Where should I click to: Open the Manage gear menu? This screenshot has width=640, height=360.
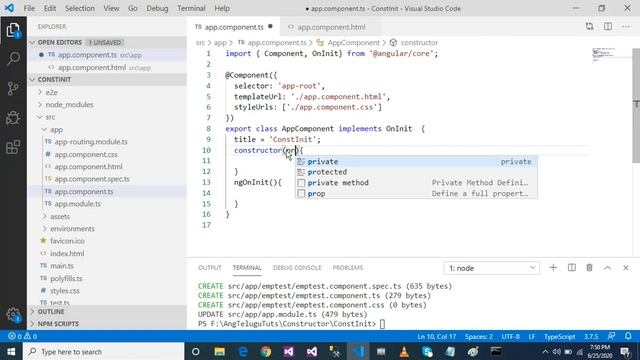click(x=13, y=315)
